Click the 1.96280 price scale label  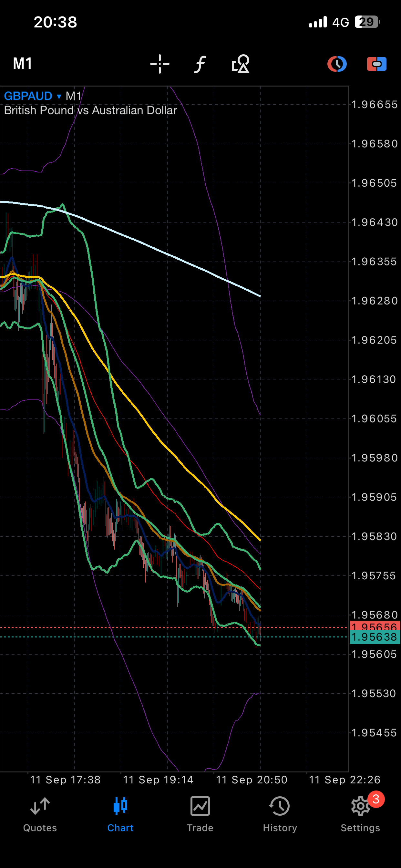coord(375,301)
